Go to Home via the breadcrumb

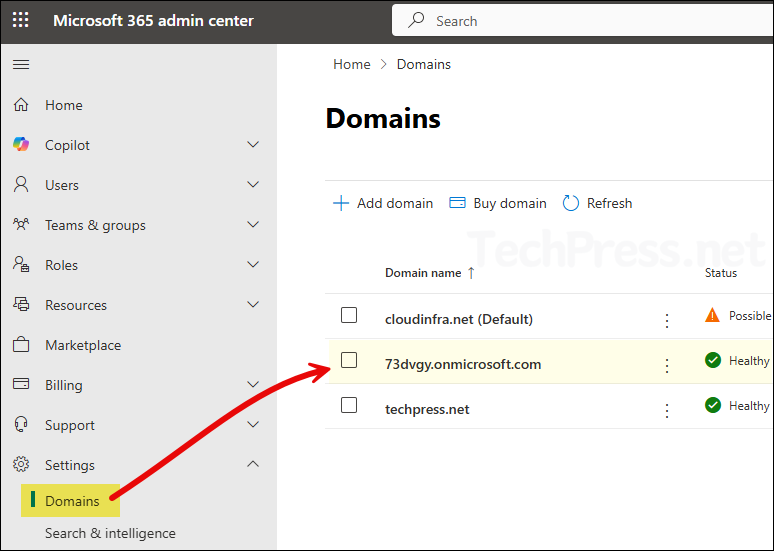(351, 64)
